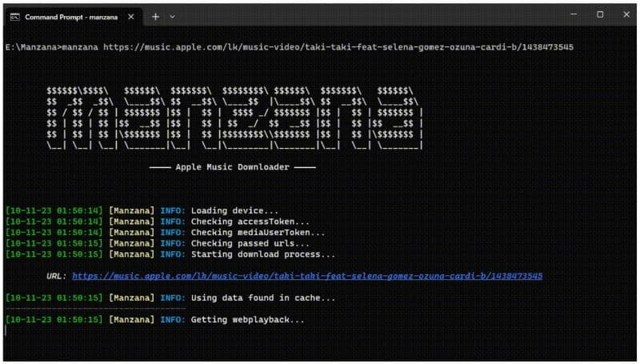The height and width of the screenshot is (364, 640).
Task: Select the "Command Prompt - manzana" tab
Action: pos(68,16)
